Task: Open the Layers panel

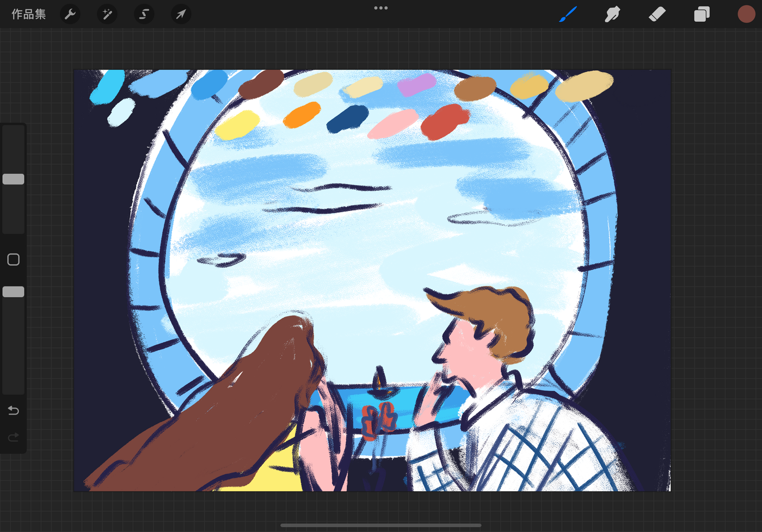Action: [702, 14]
